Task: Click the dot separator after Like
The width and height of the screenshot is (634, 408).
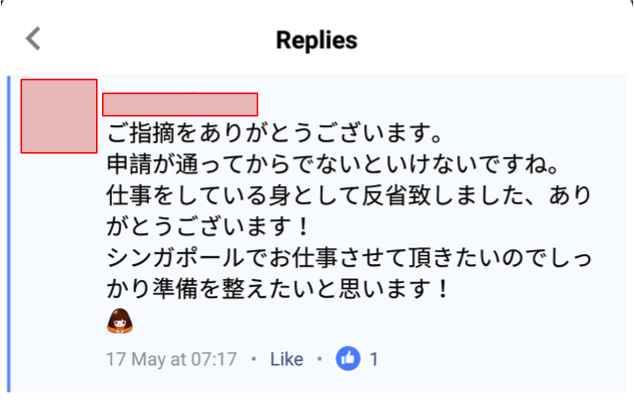Action: coord(319,359)
